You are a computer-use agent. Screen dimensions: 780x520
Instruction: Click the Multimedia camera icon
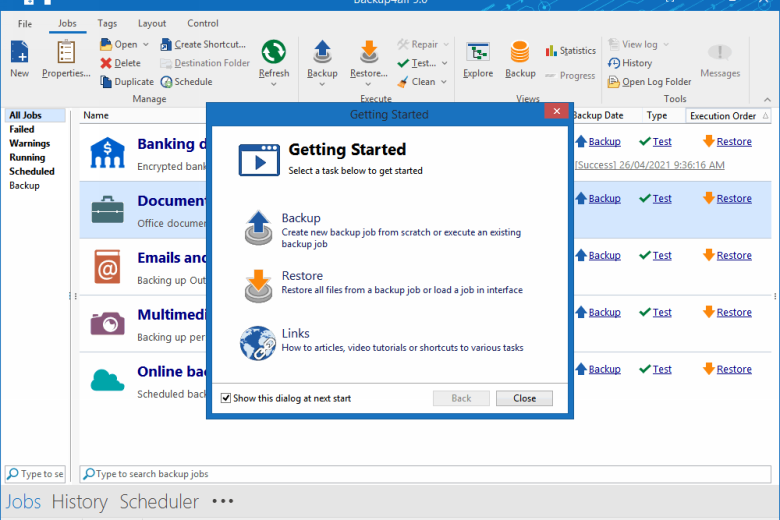107,323
